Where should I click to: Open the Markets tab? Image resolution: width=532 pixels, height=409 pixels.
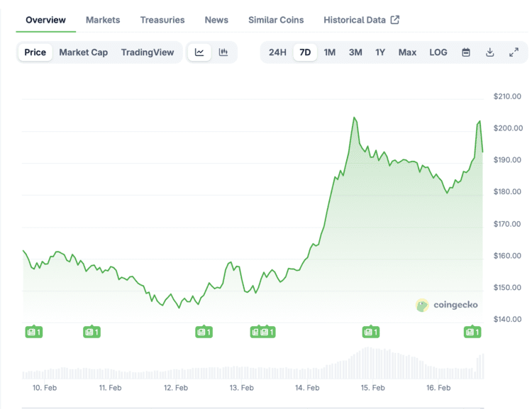[x=103, y=20]
